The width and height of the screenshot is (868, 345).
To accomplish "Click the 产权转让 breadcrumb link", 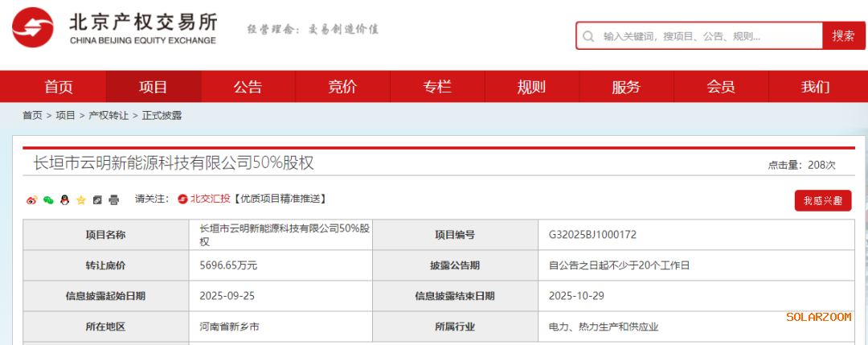I will click(108, 116).
